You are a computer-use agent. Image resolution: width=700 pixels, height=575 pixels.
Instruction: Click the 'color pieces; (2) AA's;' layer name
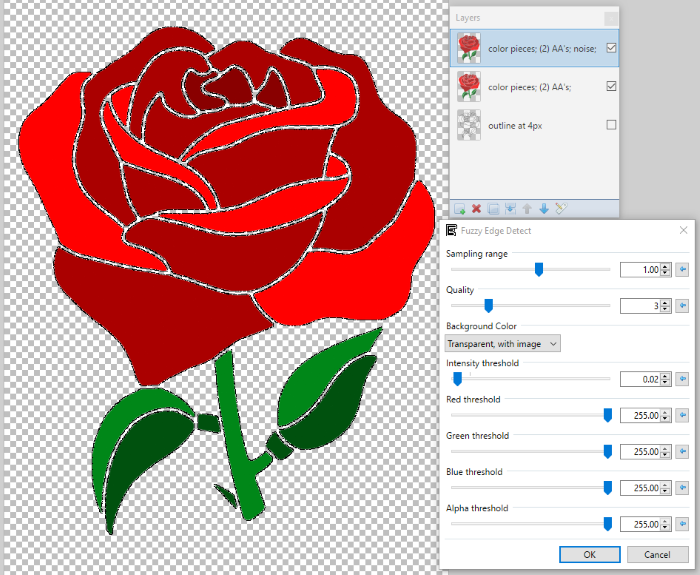pyautogui.click(x=529, y=87)
